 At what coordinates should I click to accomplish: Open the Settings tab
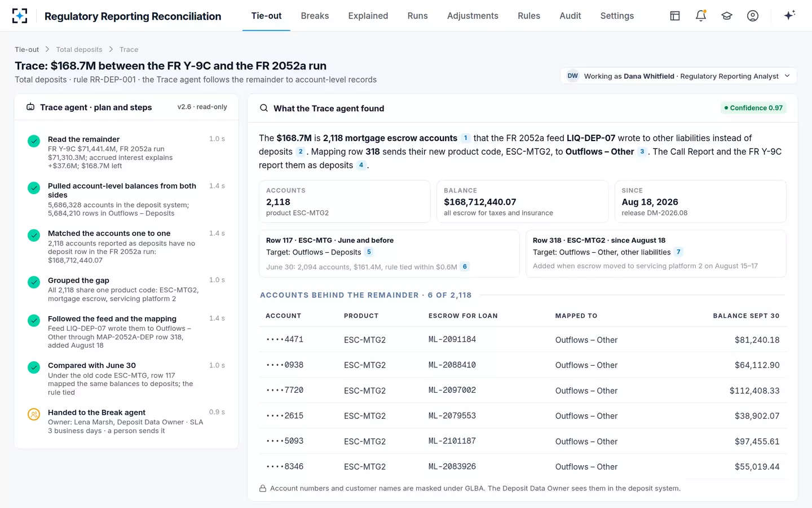tap(617, 16)
